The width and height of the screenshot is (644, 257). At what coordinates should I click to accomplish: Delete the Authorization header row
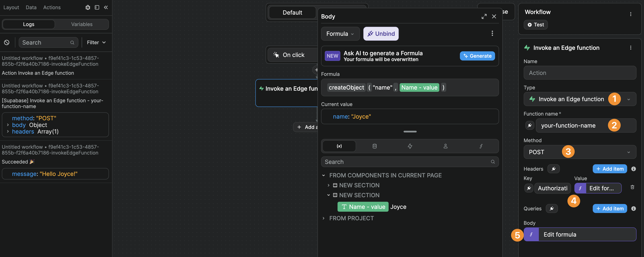(x=633, y=187)
